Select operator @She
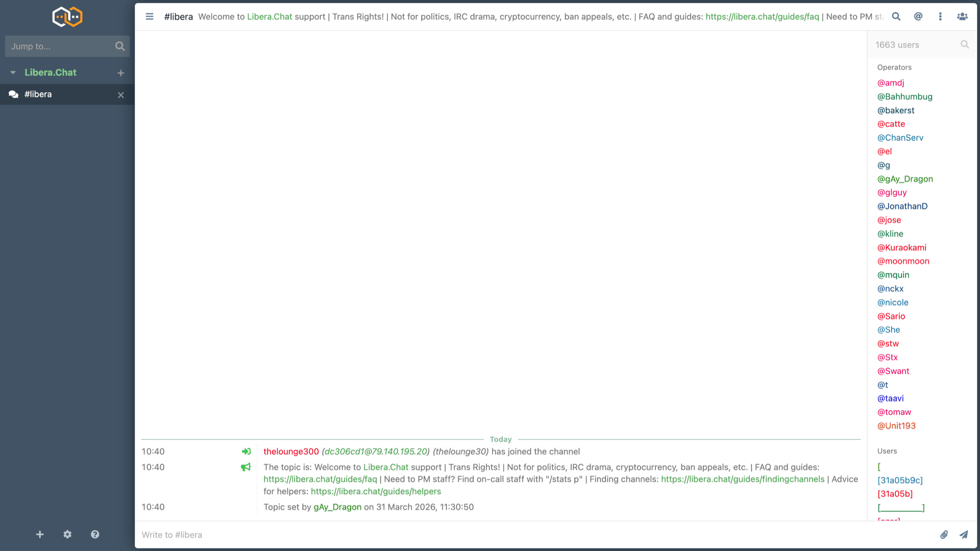This screenshot has height=551, width=980. 889,330
